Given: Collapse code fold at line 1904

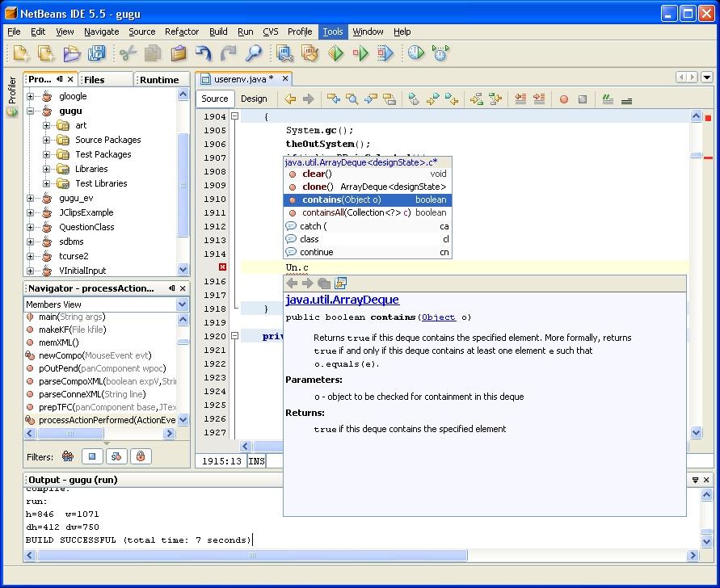Looking at the screenshot, I should 234,116.
